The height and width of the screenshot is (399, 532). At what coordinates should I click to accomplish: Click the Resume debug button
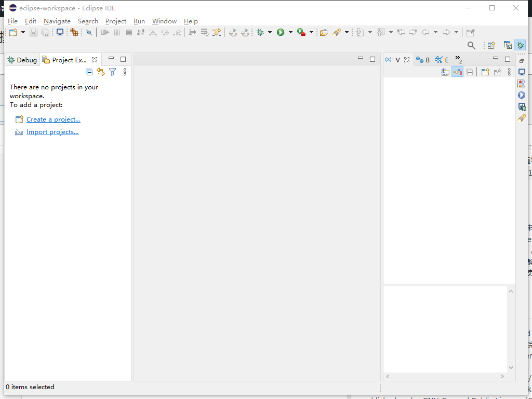pyautogui.click(x=105, y=32)
